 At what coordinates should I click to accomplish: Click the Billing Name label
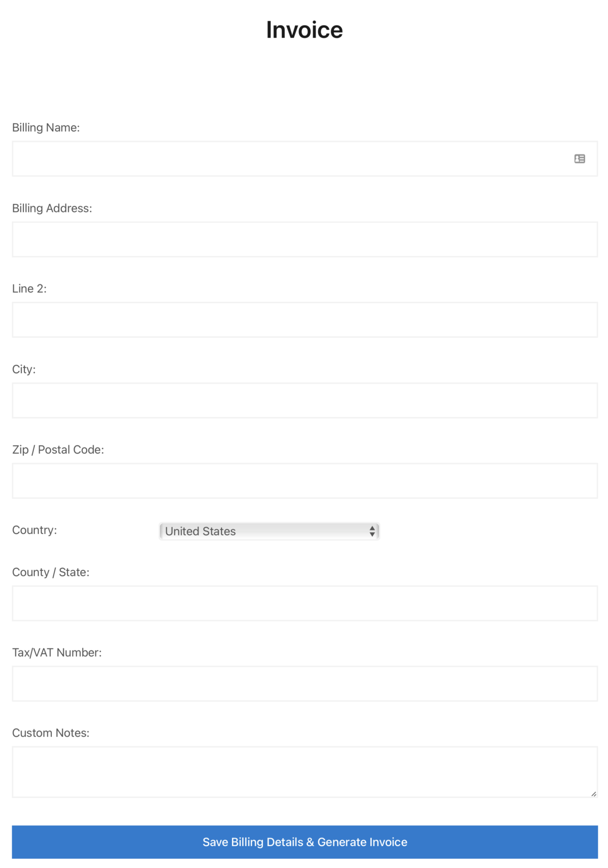pyautogui.click(x=46, y=127)
